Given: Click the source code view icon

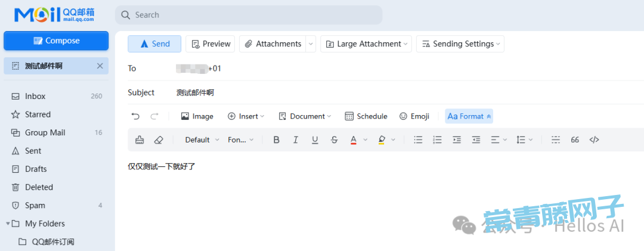Looking at the screenshot, I should point(594,140).
